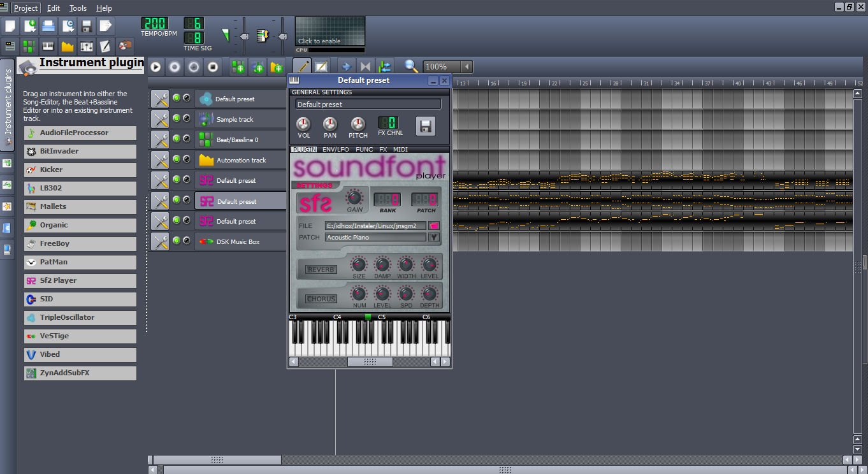This screenshot has height=474, width=868.
Task: Add a sample track
Action: tap(257, 66)
